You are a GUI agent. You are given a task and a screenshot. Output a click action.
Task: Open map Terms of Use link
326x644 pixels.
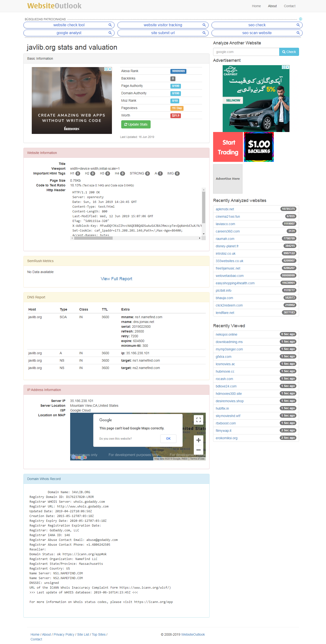tap(197, 459)
